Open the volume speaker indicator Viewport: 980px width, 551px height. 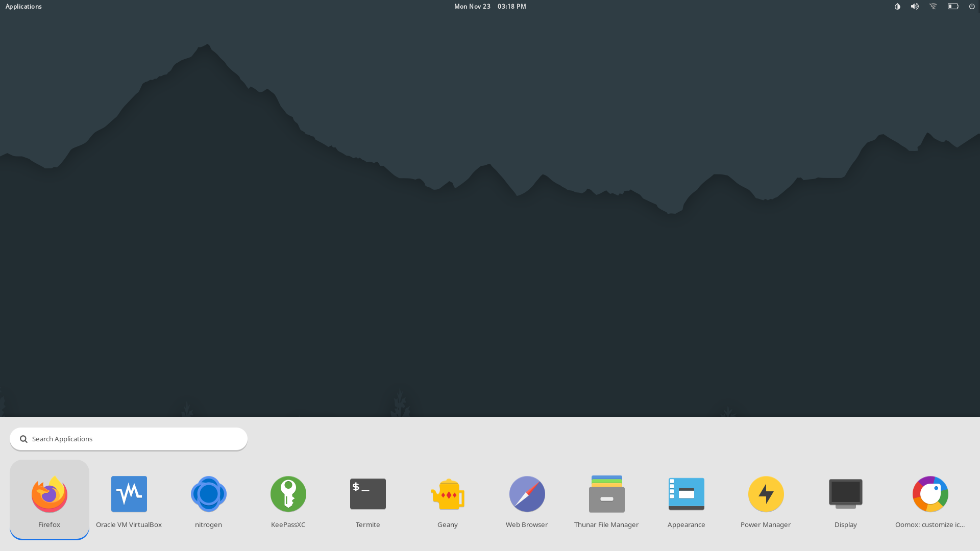[915, 7]
